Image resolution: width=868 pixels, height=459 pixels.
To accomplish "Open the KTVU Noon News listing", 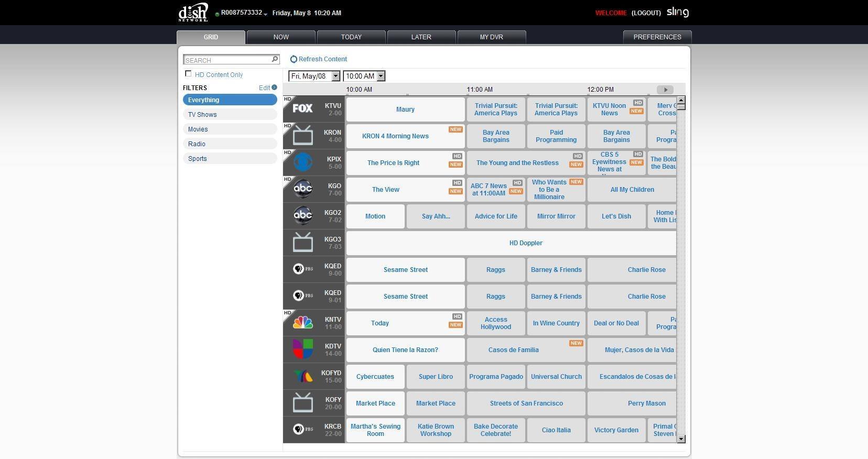I will click(x=616, y=110).
